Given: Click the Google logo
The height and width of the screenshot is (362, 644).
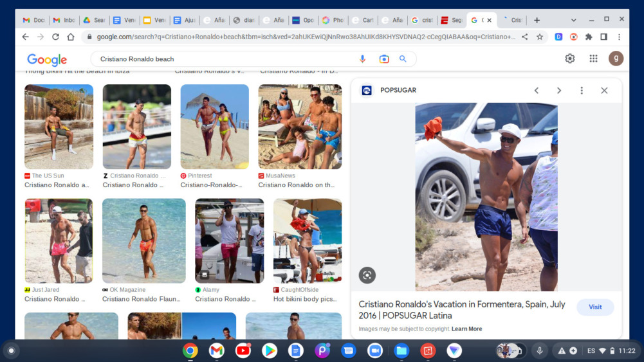Looking at the screenshot, I should 47,60.
